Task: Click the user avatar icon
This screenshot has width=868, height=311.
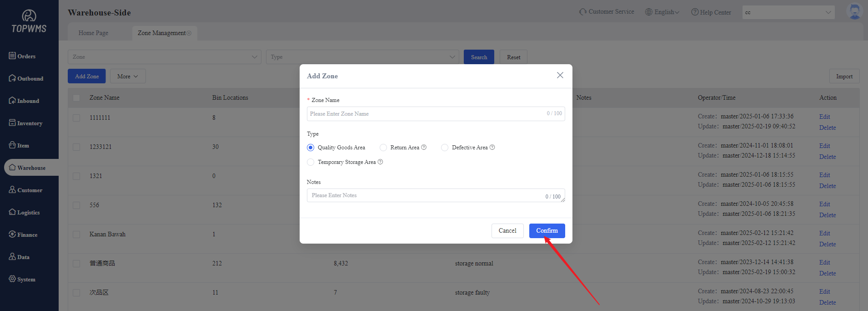Action: click(x=854, y=12)
